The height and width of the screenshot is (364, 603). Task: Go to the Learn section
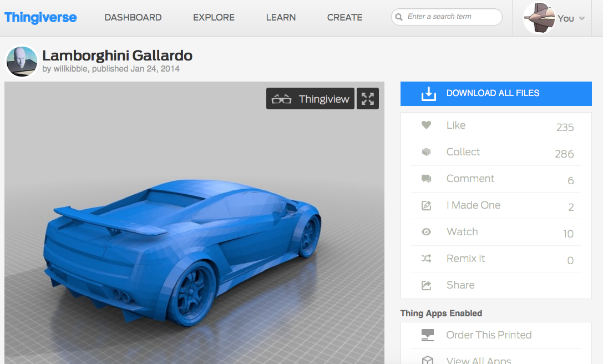[x=281, y=18]
